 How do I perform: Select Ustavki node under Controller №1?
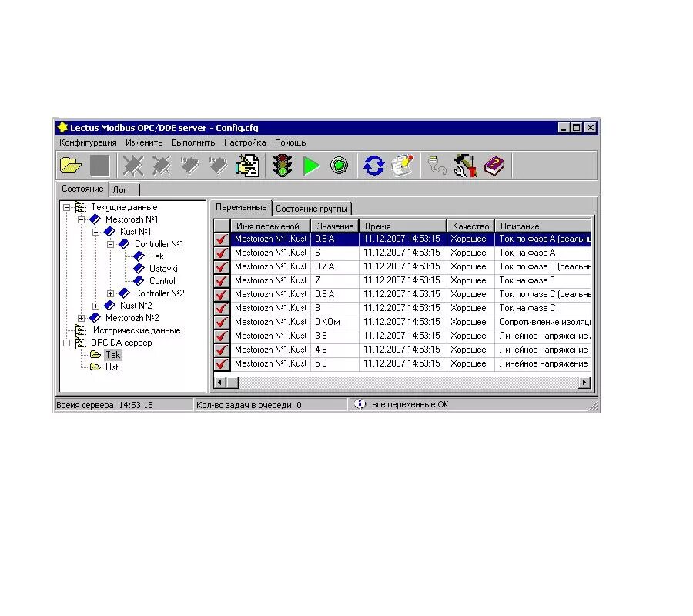(163, 269)
